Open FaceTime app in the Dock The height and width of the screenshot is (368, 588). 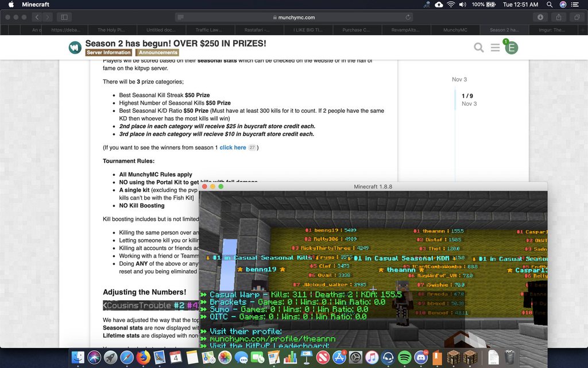(258, 357)
